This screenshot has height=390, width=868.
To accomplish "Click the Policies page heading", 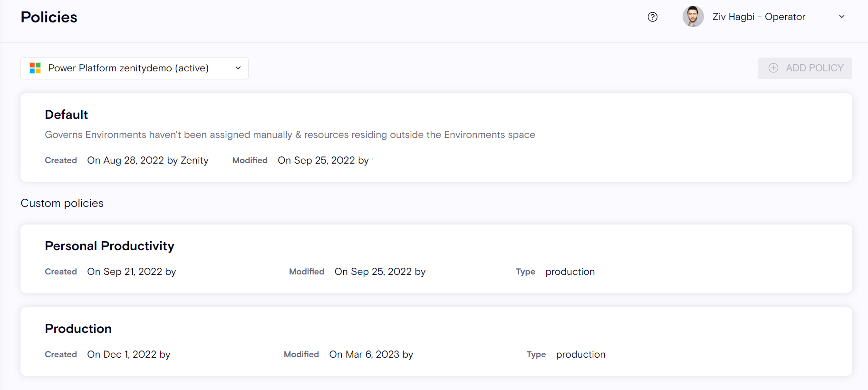I will pyautogui.click(x=49, y=17).
